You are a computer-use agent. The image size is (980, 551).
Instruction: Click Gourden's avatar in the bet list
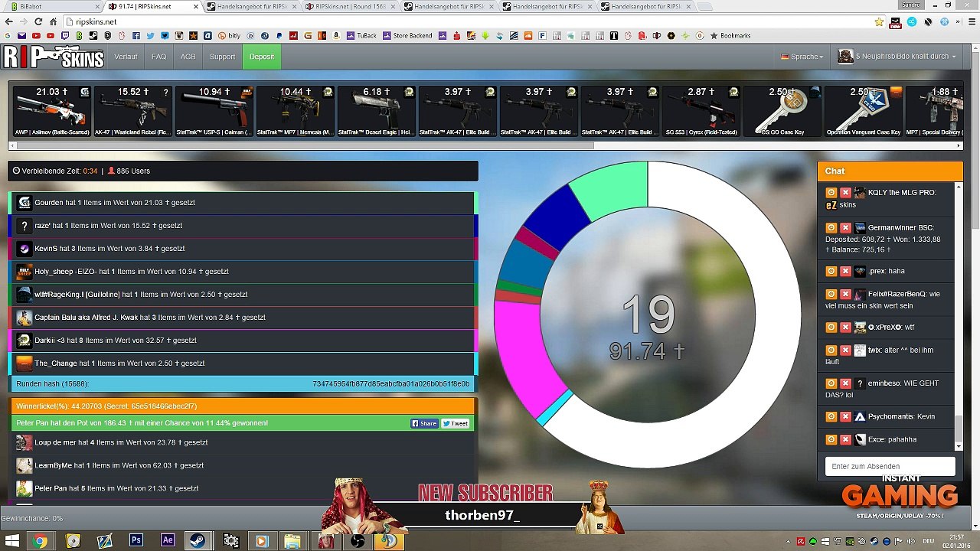click(24, 203)
